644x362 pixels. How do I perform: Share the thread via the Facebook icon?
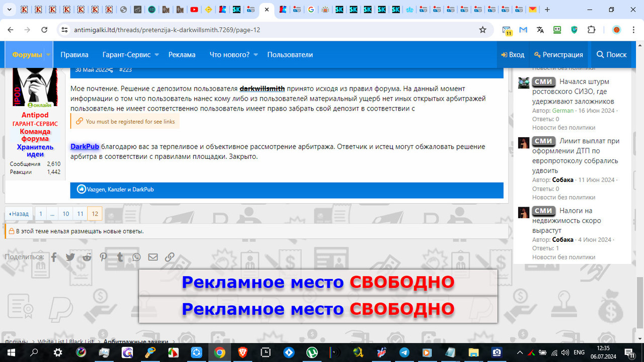point(53,257)
